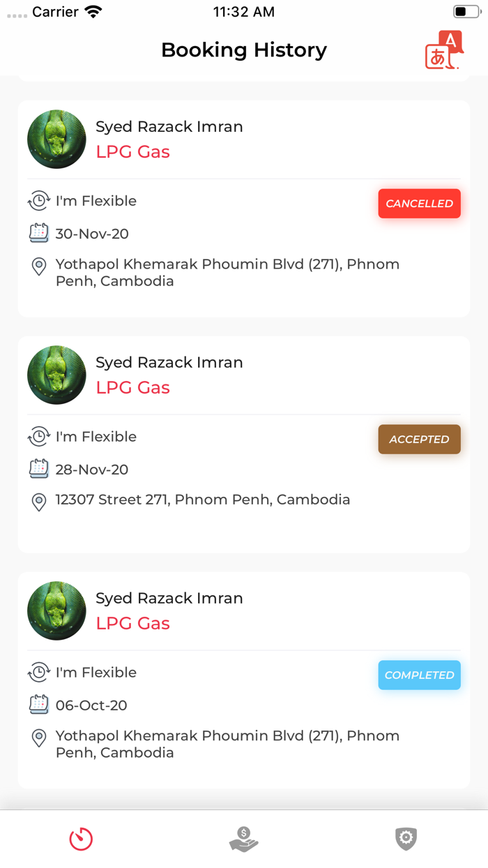Screen dimensions: 488x868
Task: Click the calendar icon next to 30-Nov-20
Action: coord(39,234)
